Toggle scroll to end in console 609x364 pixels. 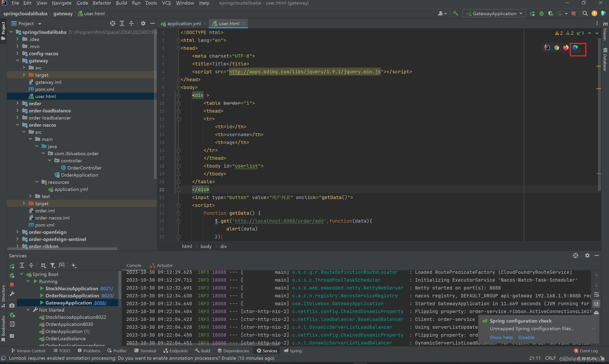[596, 304]
